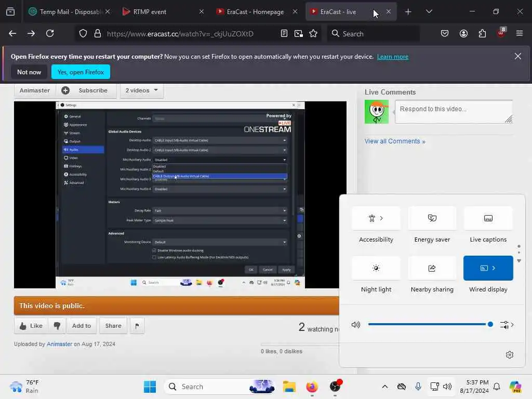Toggle Nearby sharing quick setting

432,268
